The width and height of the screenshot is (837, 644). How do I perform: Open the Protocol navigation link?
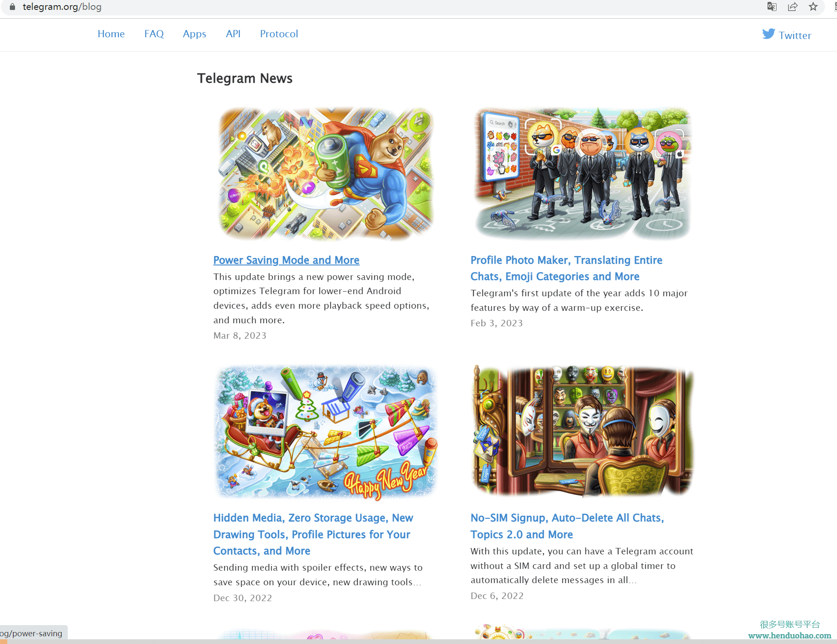coord(279,34)
